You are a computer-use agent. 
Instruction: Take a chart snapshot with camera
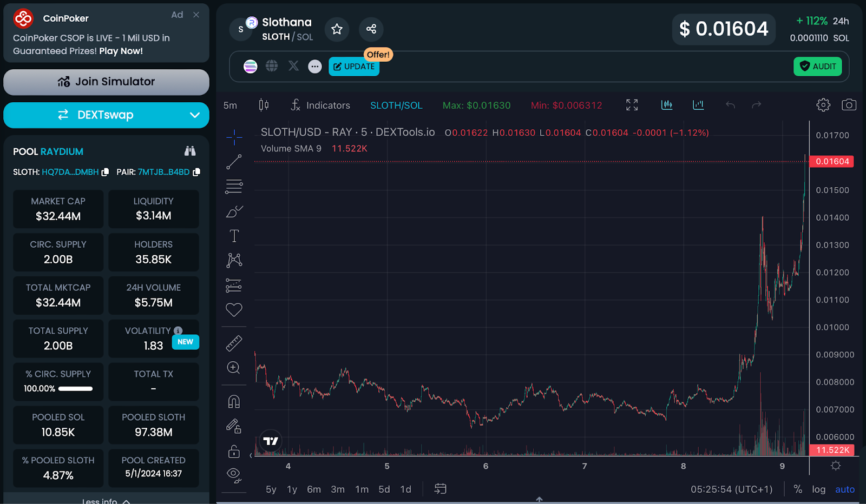pyautogui.click(x=849, y=105)
